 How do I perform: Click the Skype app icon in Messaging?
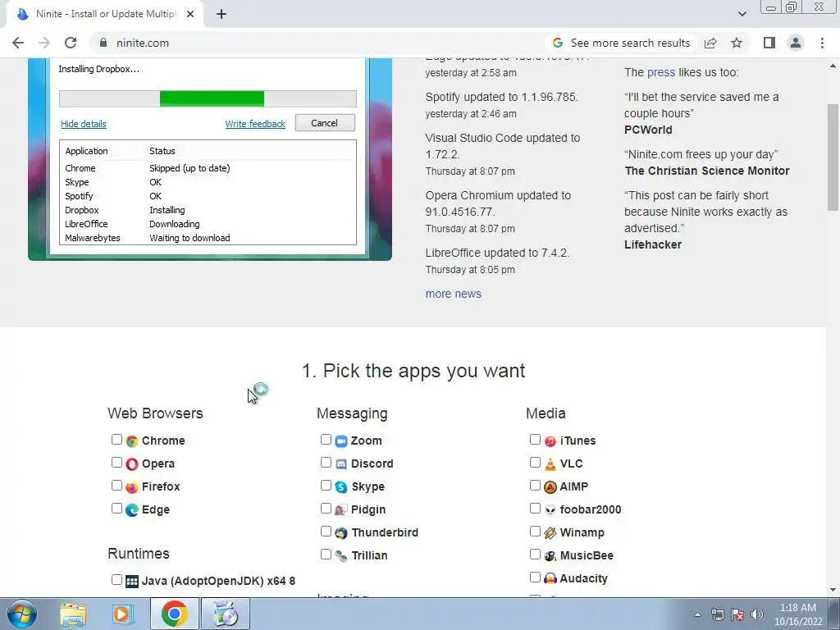tap(341, 487)
